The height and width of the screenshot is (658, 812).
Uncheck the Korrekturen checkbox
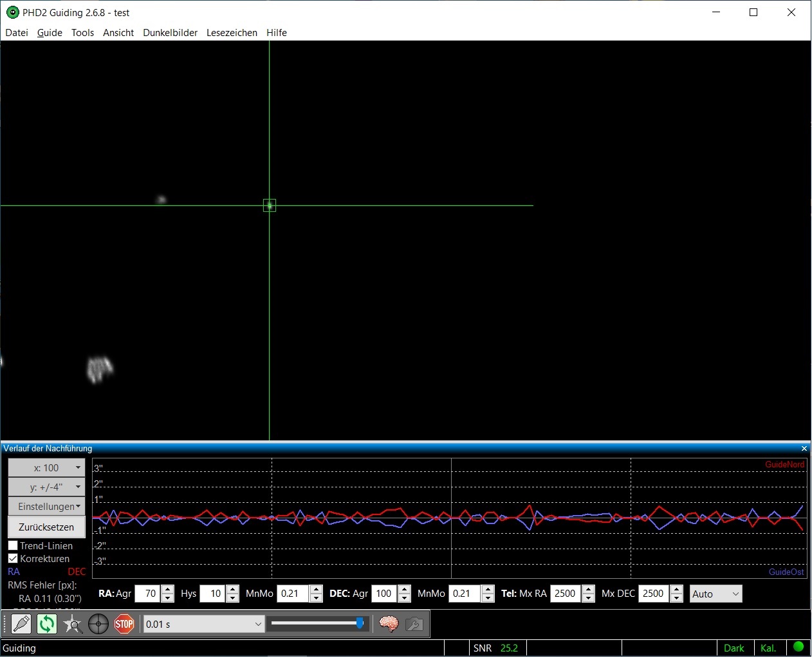(x=13, y=558)
